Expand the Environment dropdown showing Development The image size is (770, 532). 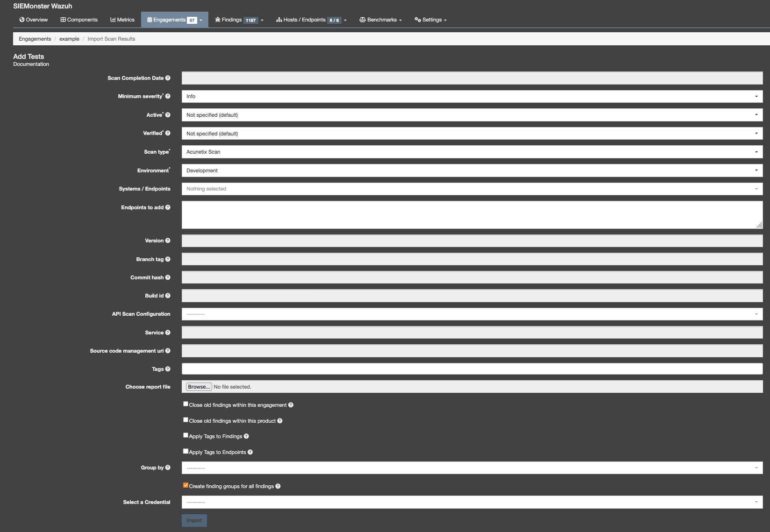471,170
